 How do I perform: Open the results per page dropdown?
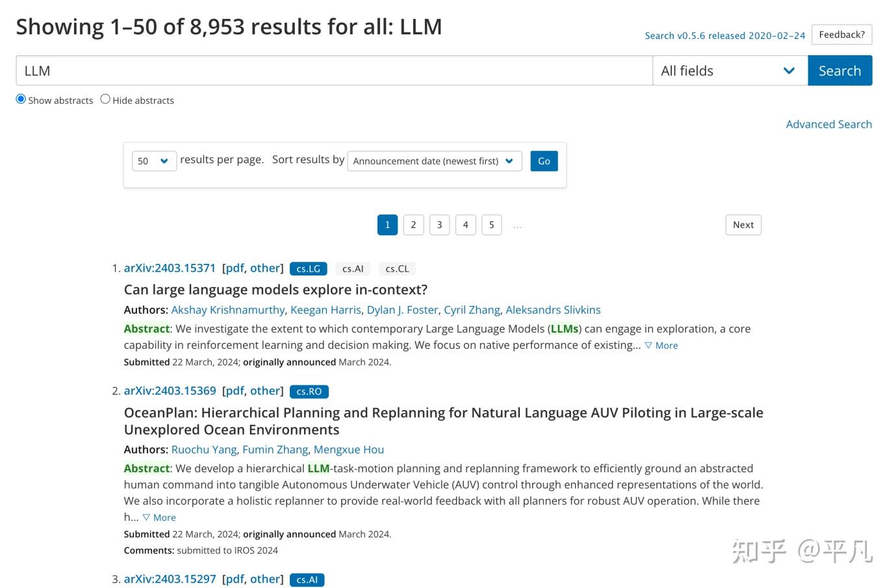coord(154,161)
